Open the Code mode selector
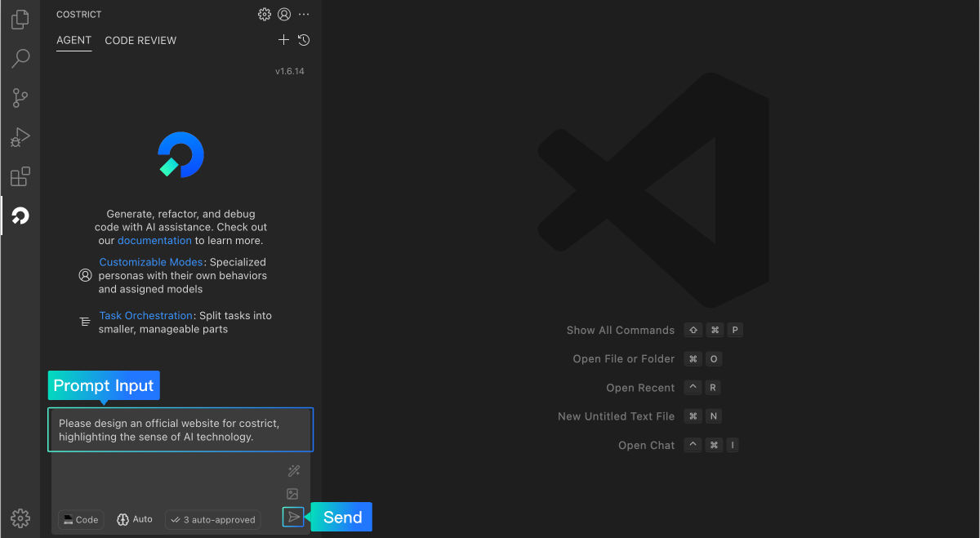The image size is (980, 538). 80,519
